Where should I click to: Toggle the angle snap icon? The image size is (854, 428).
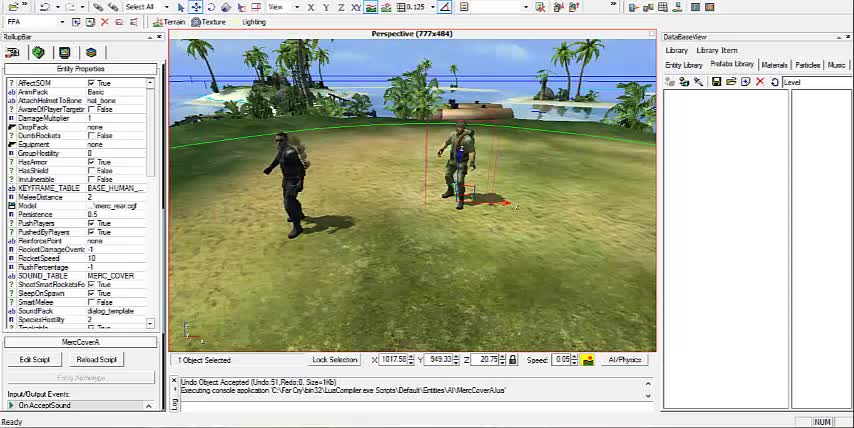[445, 7]
